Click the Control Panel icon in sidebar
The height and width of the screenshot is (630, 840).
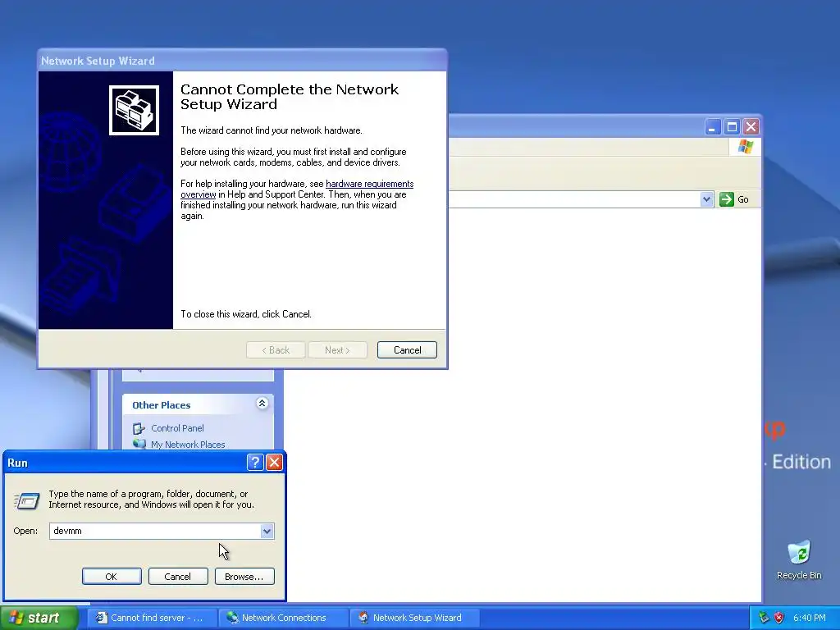coord(139,428)
